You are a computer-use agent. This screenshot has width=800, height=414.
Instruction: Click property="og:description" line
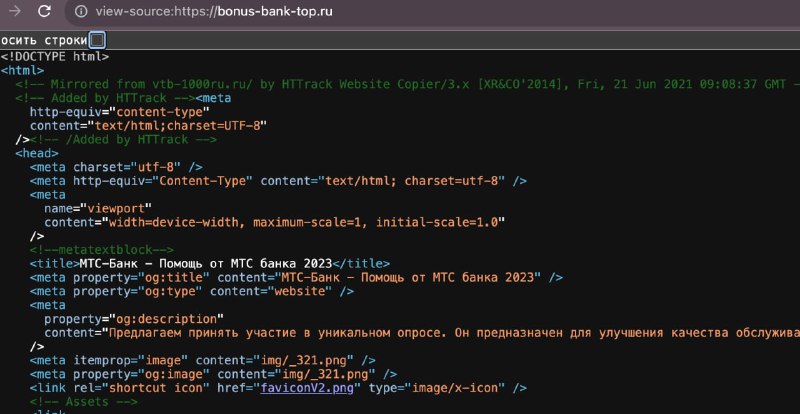134,319
